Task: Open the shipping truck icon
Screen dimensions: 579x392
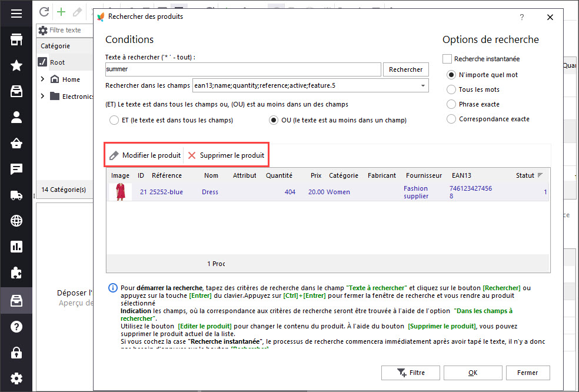Action: coord(16,195)
